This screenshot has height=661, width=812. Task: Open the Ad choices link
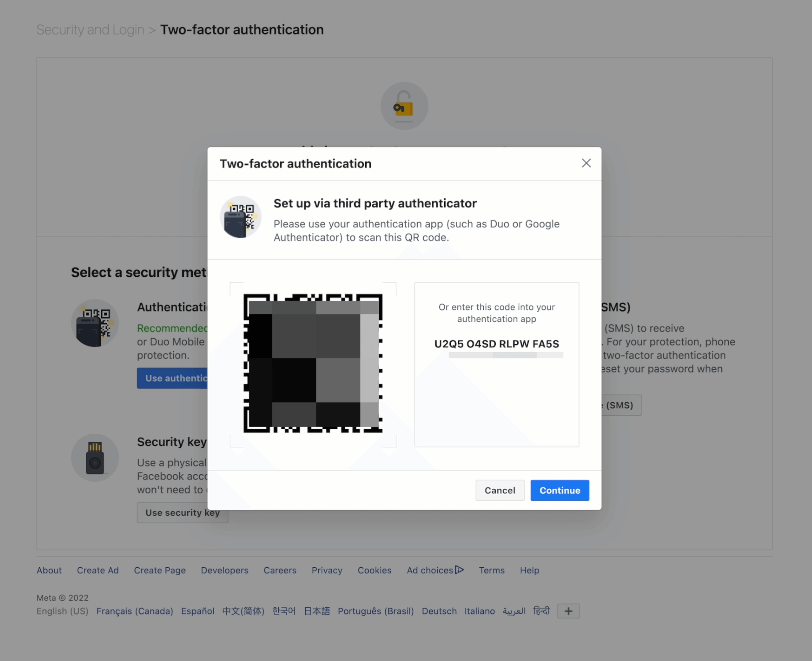point(435,570)
